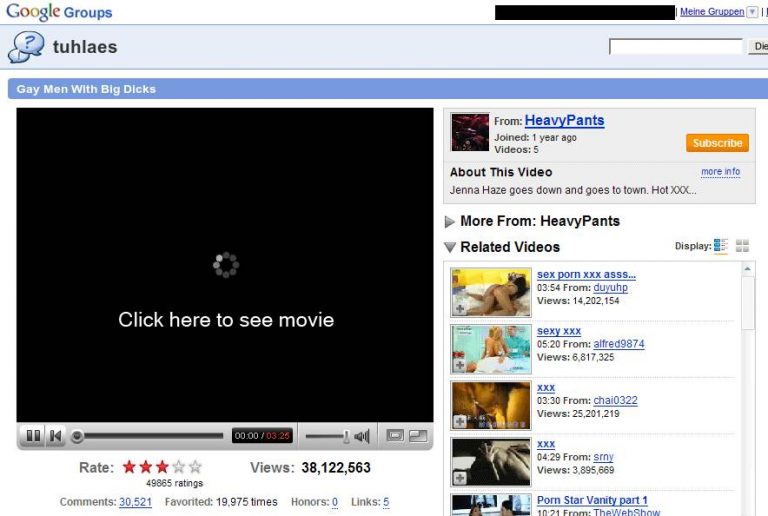
Task: Expand 'More From: HeavyPants' section
Action: [x=450, y=222]
